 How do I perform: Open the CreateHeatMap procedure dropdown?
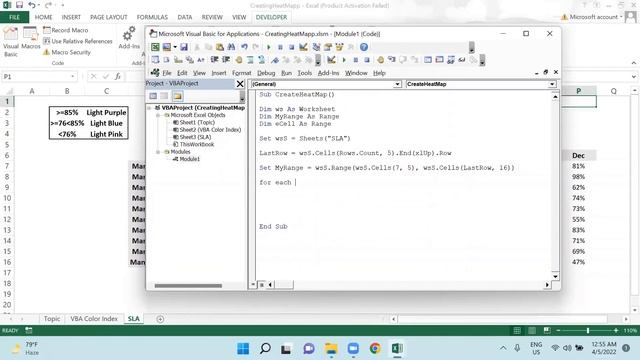pyautogui.click(x=552, y=84)
